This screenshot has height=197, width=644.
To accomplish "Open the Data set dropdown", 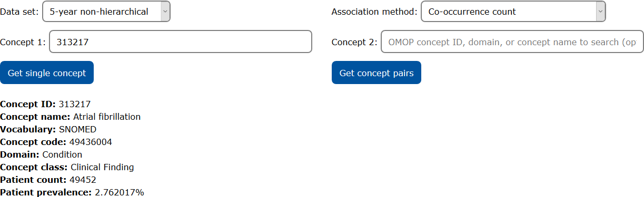I will click(x=106, y=12).
